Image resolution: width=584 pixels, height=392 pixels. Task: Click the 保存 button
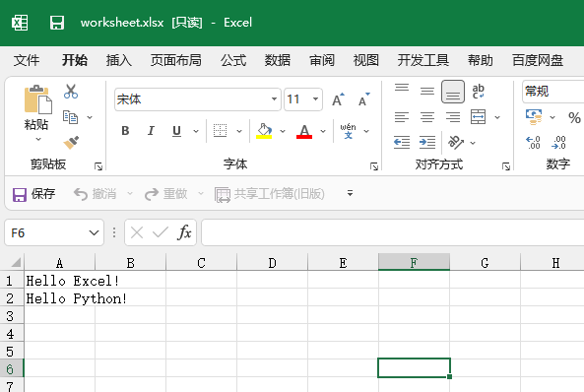pyautogui.click(x=33, y=194)
